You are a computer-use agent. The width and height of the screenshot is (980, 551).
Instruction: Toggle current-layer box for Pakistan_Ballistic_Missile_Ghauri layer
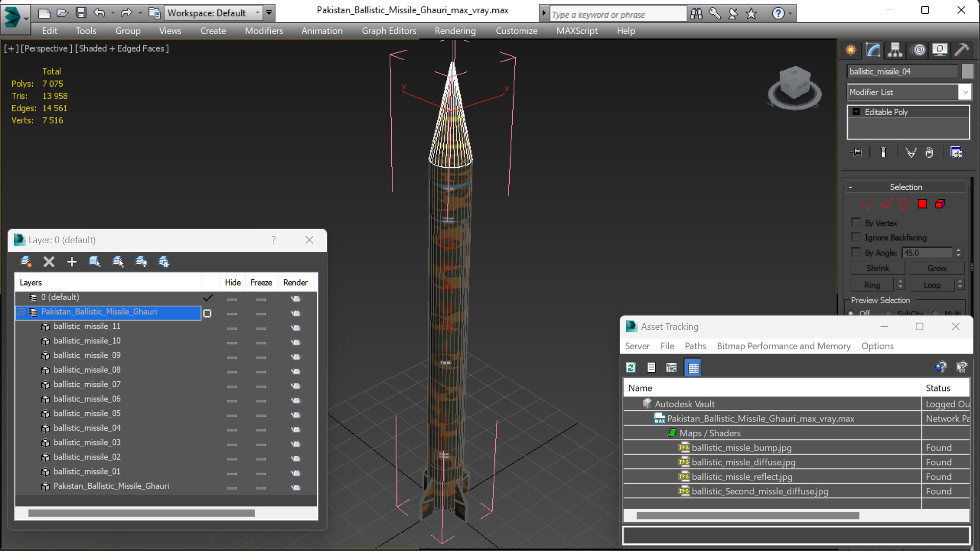click(x=207, y=313)
